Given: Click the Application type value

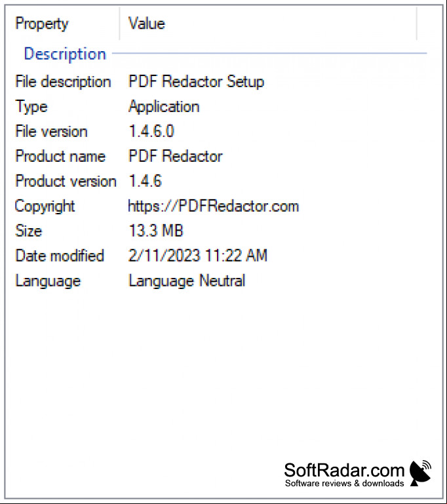Looking at the screenshot, I should (164, 107).
